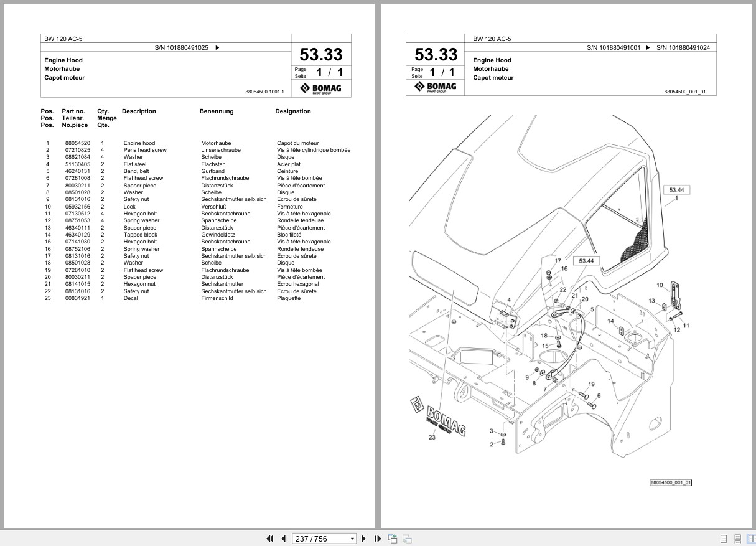The width and height of the screenshot is (756, 546).
Task: Click the S/N 101880491024 text on right page
Action: pyautogui.click(x=683, y=47)
